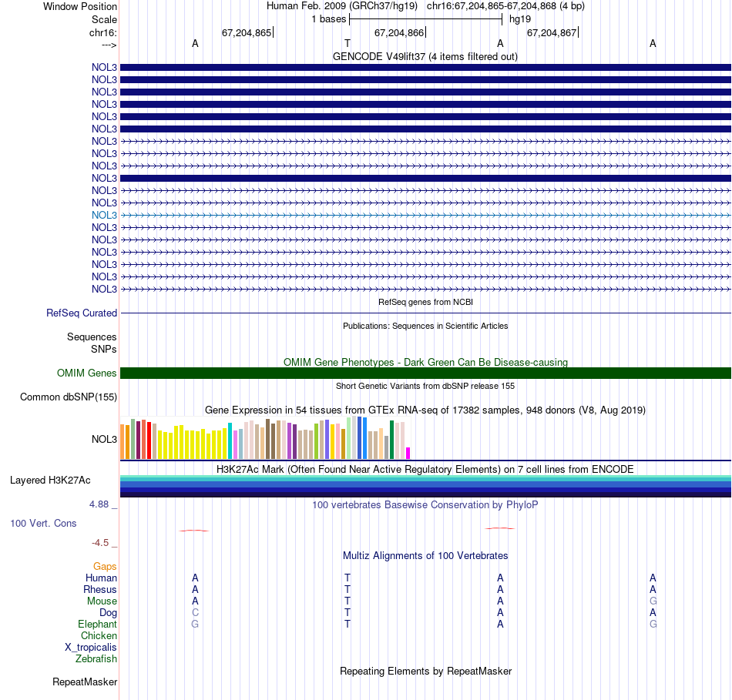Click the ---> strand direction arrow label
This screenshot has height=700, width=732.
tap(109, 45)
